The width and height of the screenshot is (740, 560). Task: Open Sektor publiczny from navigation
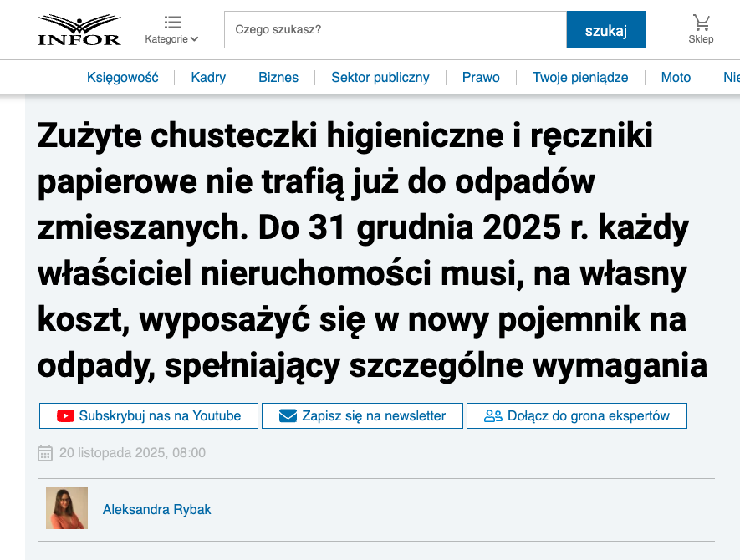pyautogui.click(x=380, y=78)
